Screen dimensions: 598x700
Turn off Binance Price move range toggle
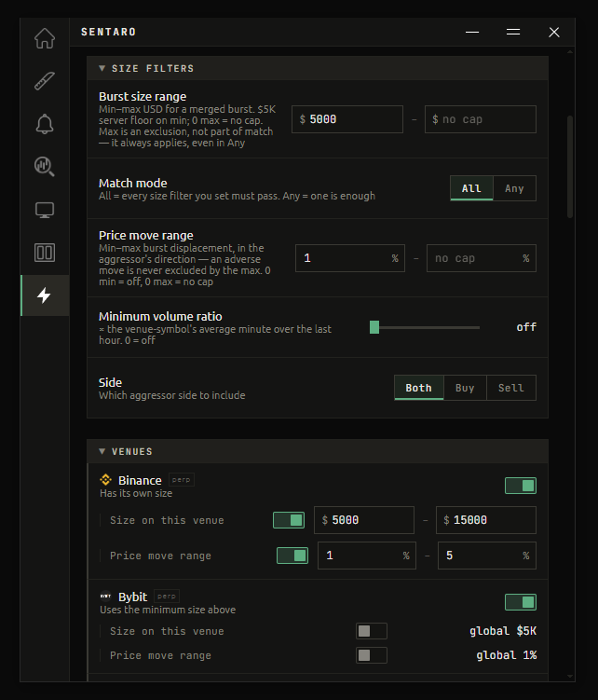pyautogui.click(x=292, y=556)
